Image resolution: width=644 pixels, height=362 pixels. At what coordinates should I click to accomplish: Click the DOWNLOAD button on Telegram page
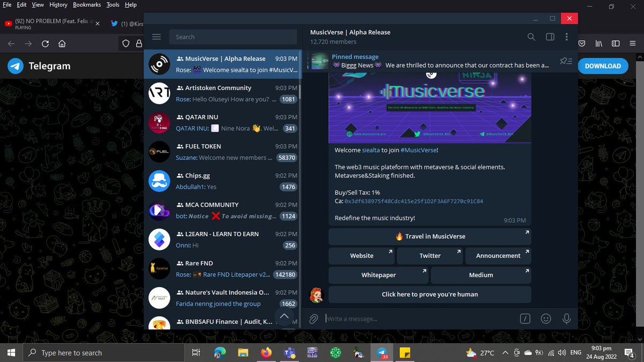[x=603, y=66]
